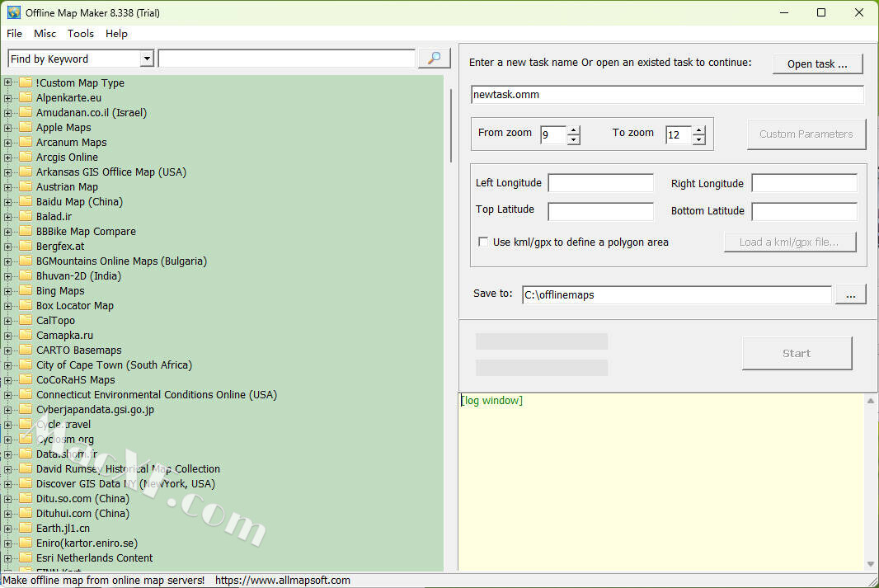Click the folder icon beside CoCoRaHS Maps
The image size is (879, 588).
pos(26,379)
